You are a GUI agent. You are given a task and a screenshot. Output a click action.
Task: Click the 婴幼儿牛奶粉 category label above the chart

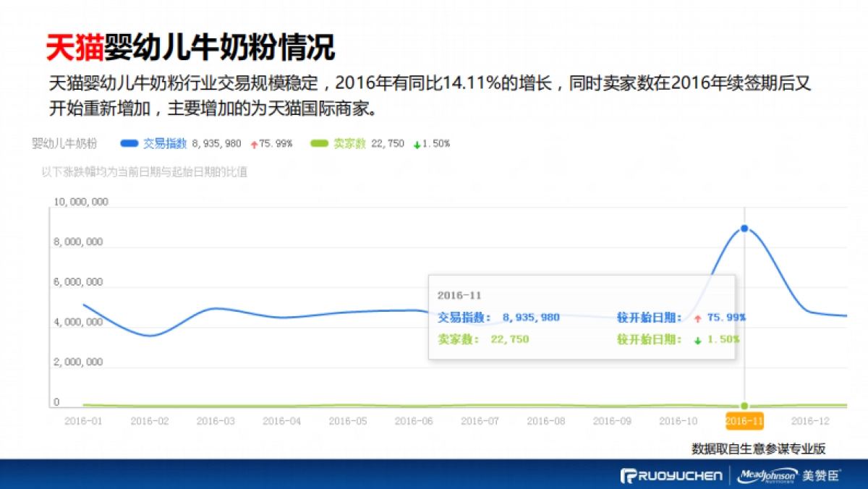point(64,143)
